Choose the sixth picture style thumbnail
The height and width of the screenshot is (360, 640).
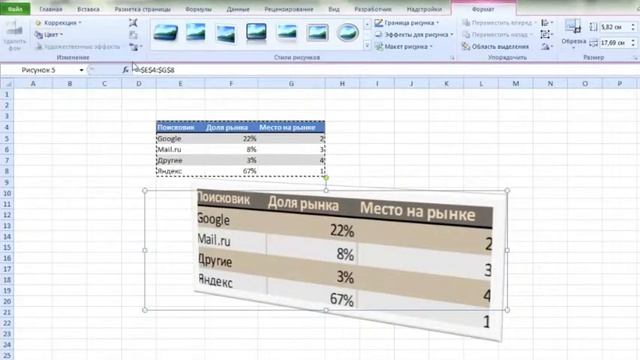point(318,33)
